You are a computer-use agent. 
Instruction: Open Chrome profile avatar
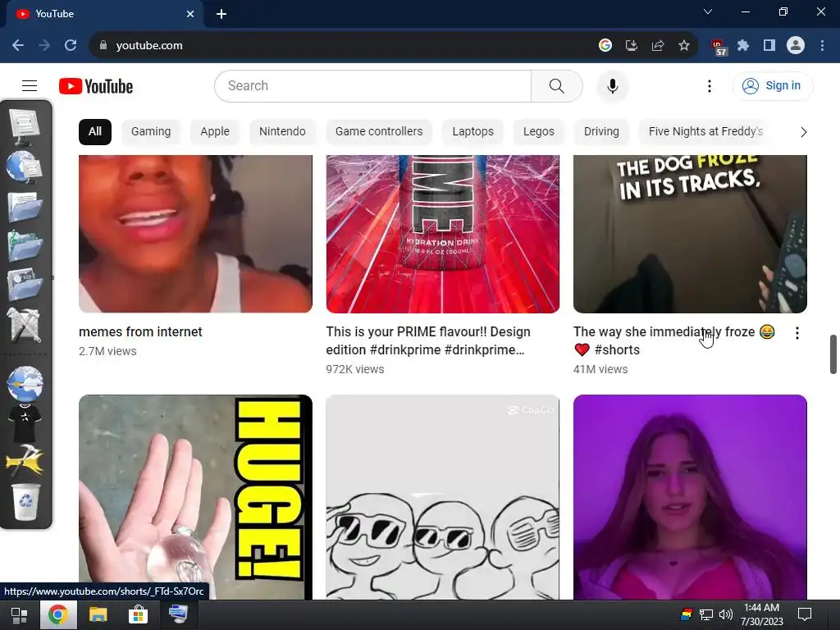tap(796, 46)
